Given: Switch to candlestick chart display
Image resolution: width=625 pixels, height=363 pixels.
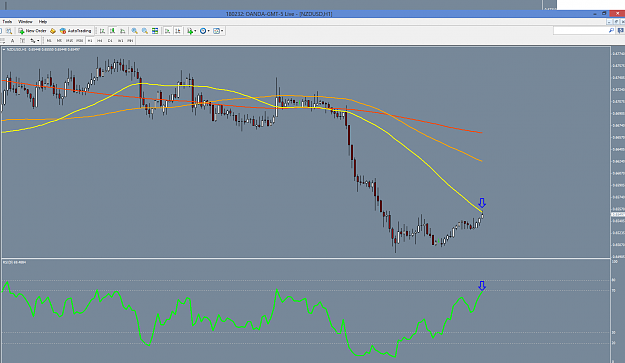Looking at the screenshot, I should [112, 31].
